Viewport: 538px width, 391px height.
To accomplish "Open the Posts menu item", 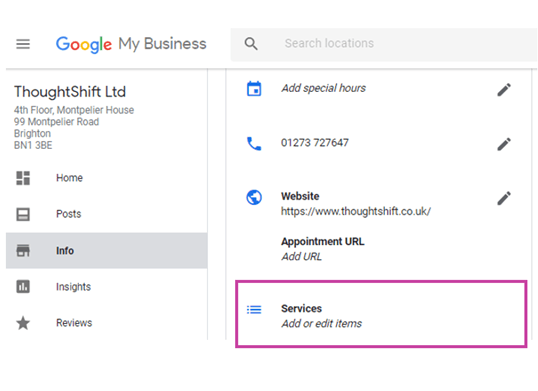I will 107,214.
